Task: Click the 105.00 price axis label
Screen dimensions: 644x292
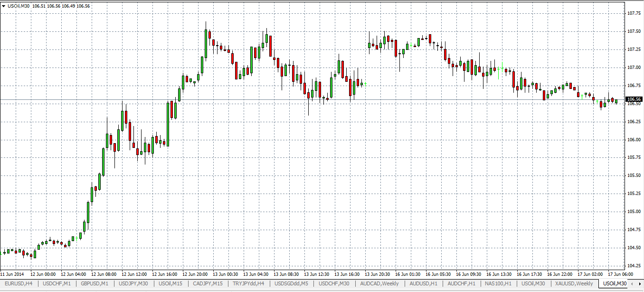Action: click(634, 212)
